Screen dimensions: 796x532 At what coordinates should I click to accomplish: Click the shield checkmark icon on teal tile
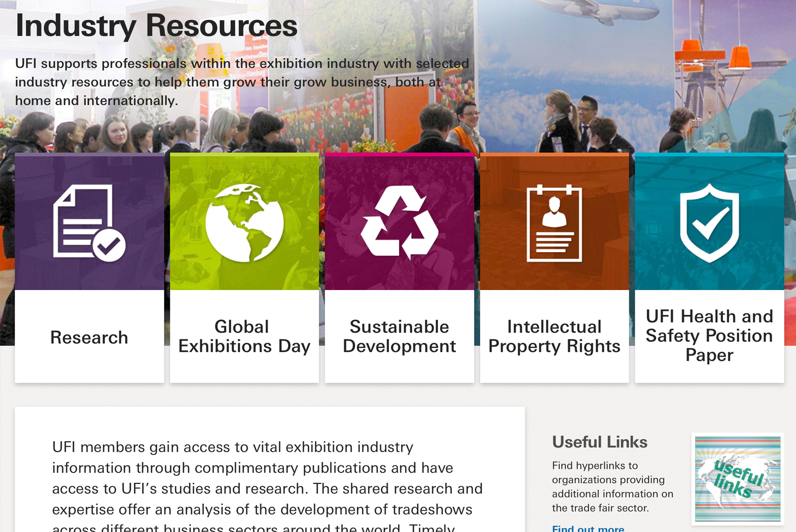coord(709,223)
